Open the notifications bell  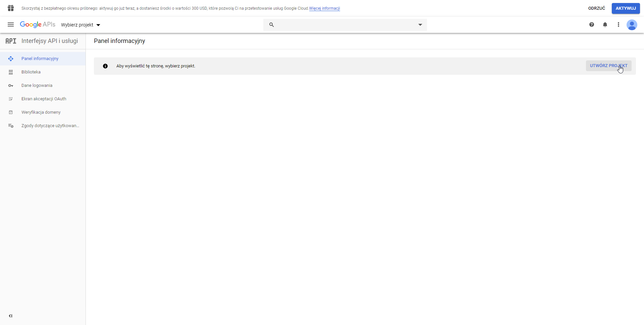click(x=605, y=24)
